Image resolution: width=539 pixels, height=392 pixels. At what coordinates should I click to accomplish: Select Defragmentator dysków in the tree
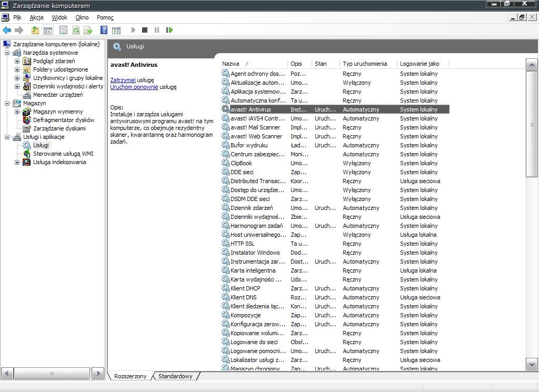pos(64,120)
